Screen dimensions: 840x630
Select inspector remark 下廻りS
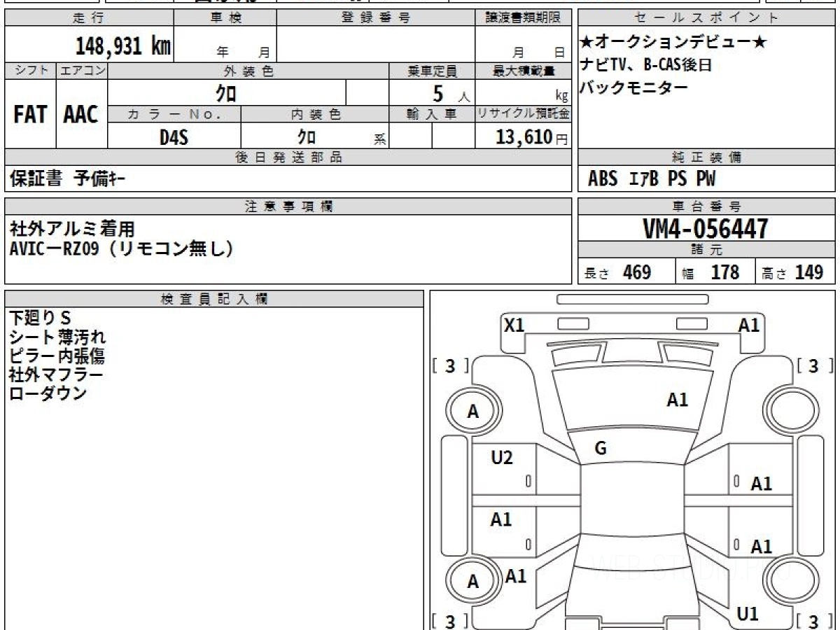(x=41, y=318)
